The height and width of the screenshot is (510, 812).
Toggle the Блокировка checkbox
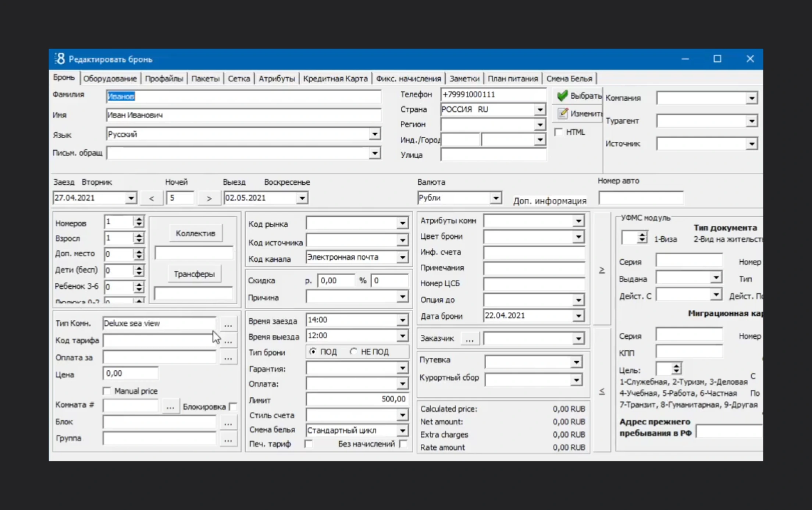click(232, 407)
